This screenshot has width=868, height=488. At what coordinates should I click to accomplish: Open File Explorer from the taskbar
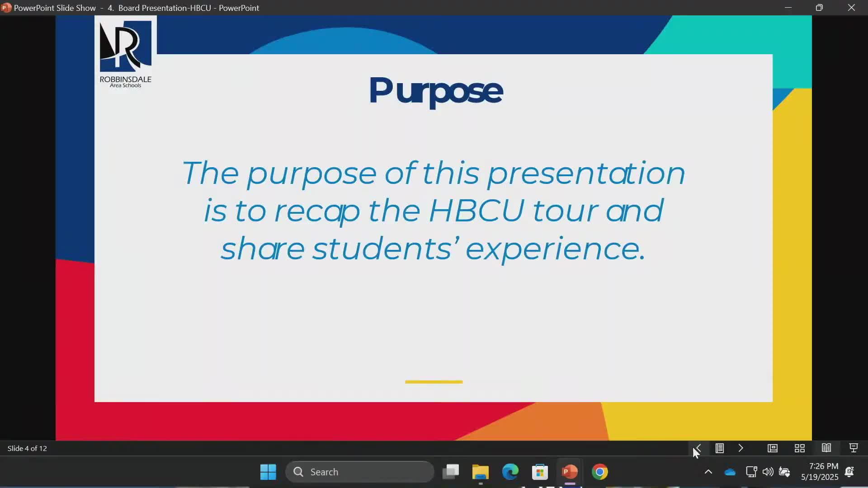click(x=480, y=472)
